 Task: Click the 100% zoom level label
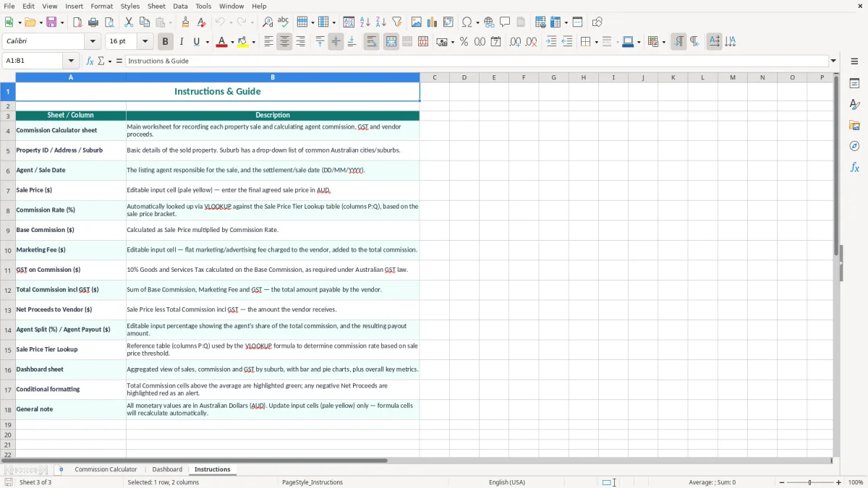(x=856, y=482)
